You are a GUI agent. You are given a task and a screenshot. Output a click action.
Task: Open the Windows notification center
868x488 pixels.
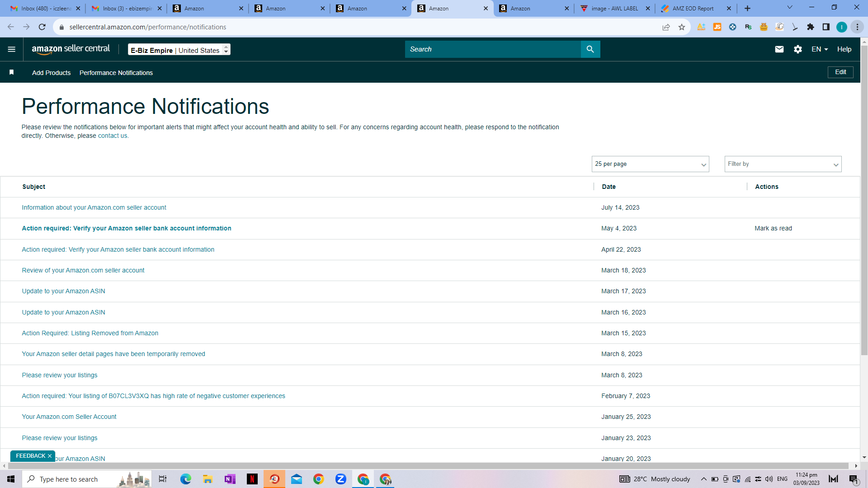pos(854,479)
